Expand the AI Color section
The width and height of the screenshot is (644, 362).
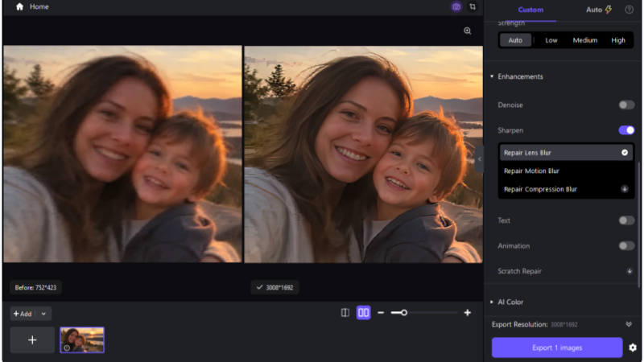(x=492, y=302)
